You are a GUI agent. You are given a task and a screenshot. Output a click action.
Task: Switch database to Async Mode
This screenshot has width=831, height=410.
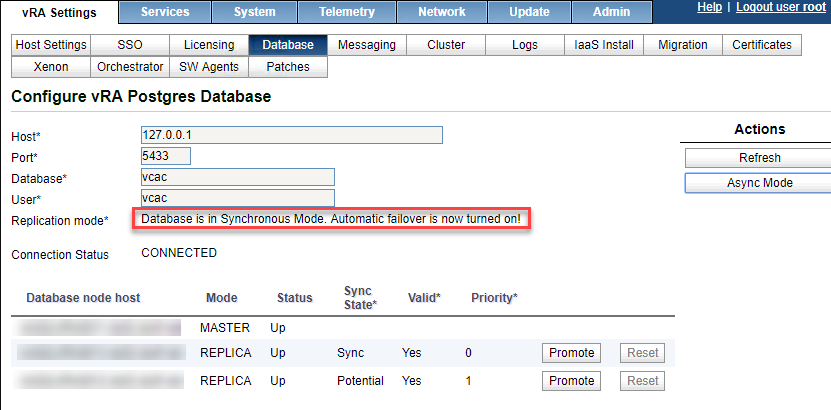759,183
